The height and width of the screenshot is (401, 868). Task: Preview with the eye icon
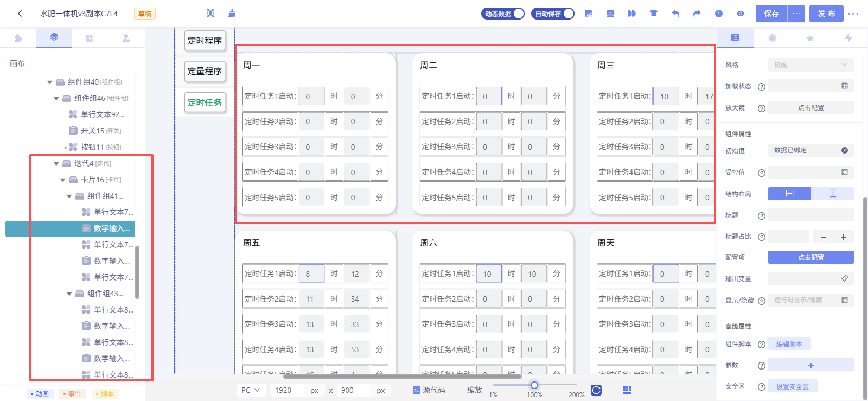(741, 14)
